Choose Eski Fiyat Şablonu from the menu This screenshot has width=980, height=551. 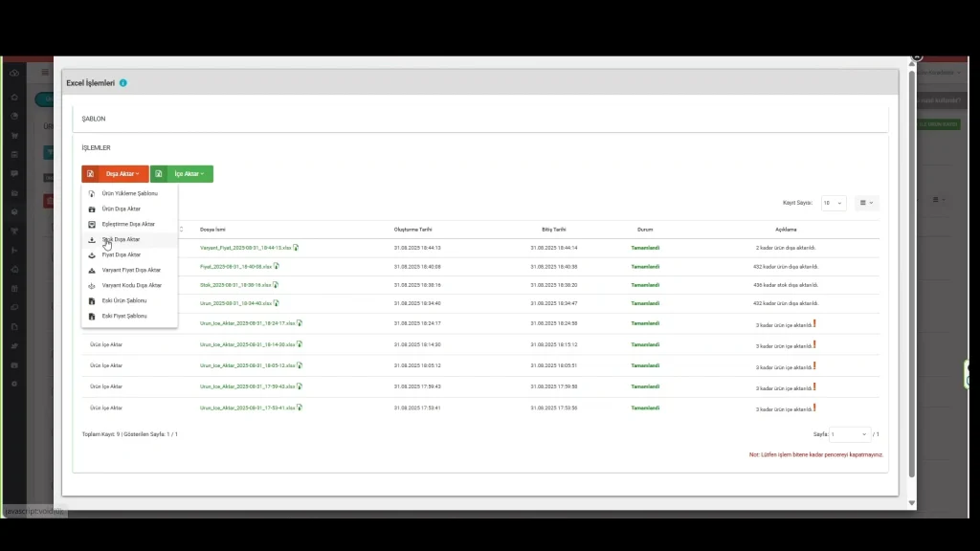[124, 316]
